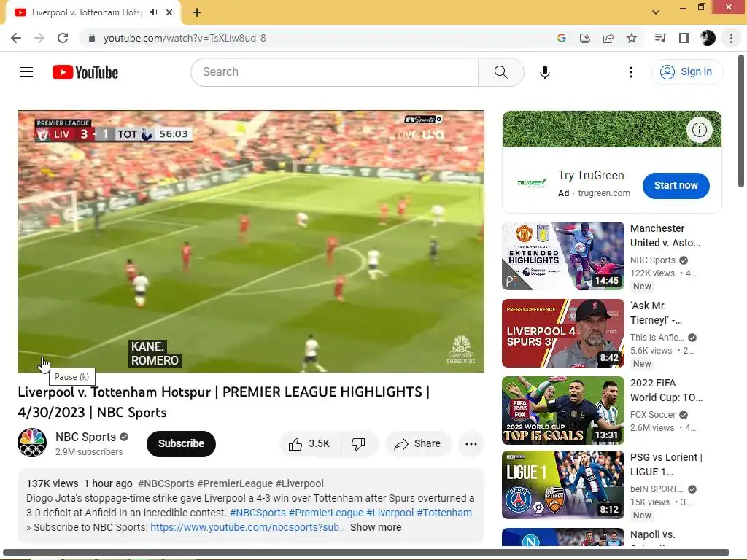Open the This Is Anfield channel name
The height and width of the screenshot is (560, 747).
657,337
